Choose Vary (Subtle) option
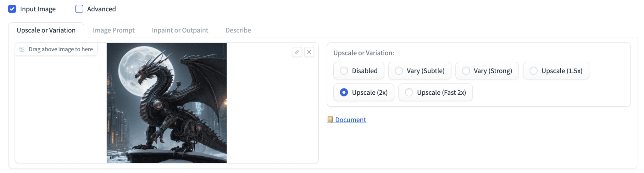 click(x=399, y=71)
